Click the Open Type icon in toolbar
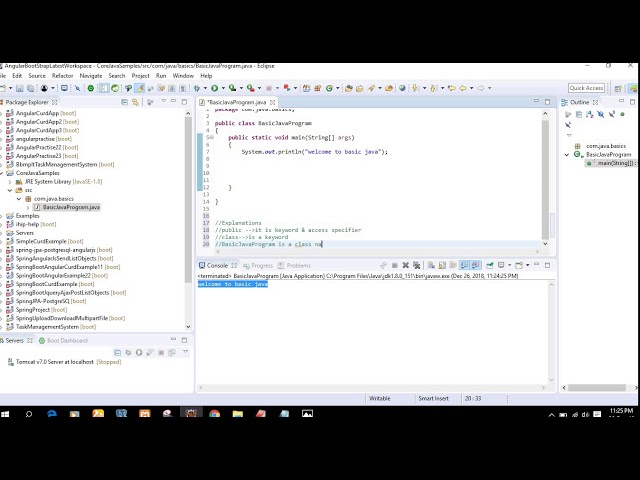The image size is (640, 480). [x=348, y=88]
